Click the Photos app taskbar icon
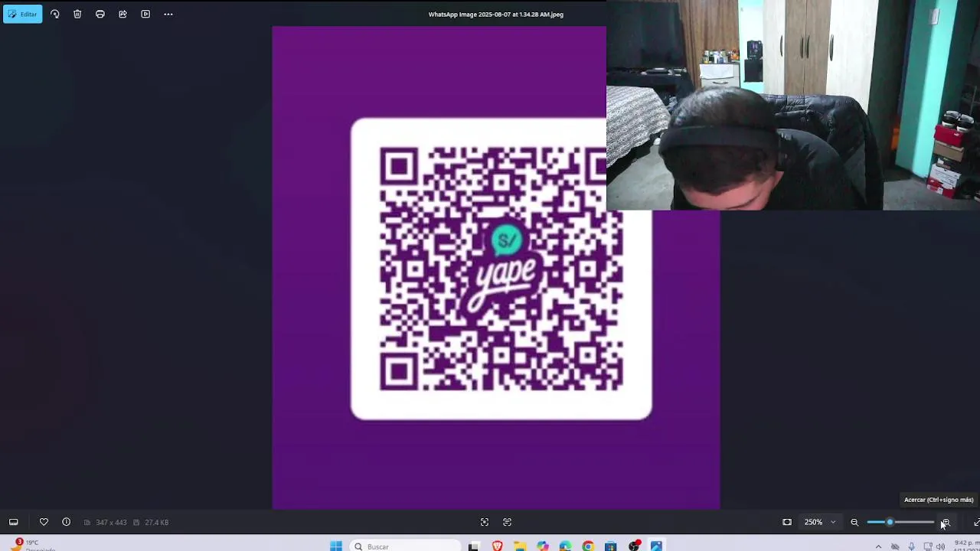The image size is (980, 551). point(656,546)
